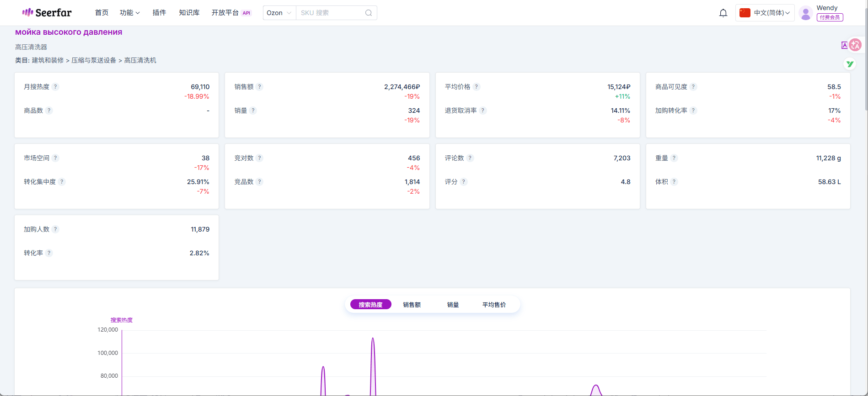Open Wendy's user avatar
Image resolution: width=868 pixels, height=396 pixels.
(806, 13)
